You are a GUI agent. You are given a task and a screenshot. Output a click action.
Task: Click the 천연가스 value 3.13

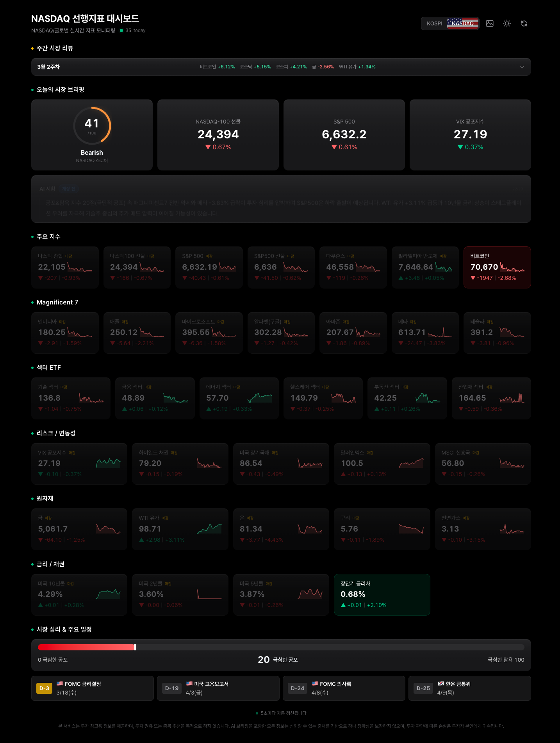point(450,529)
